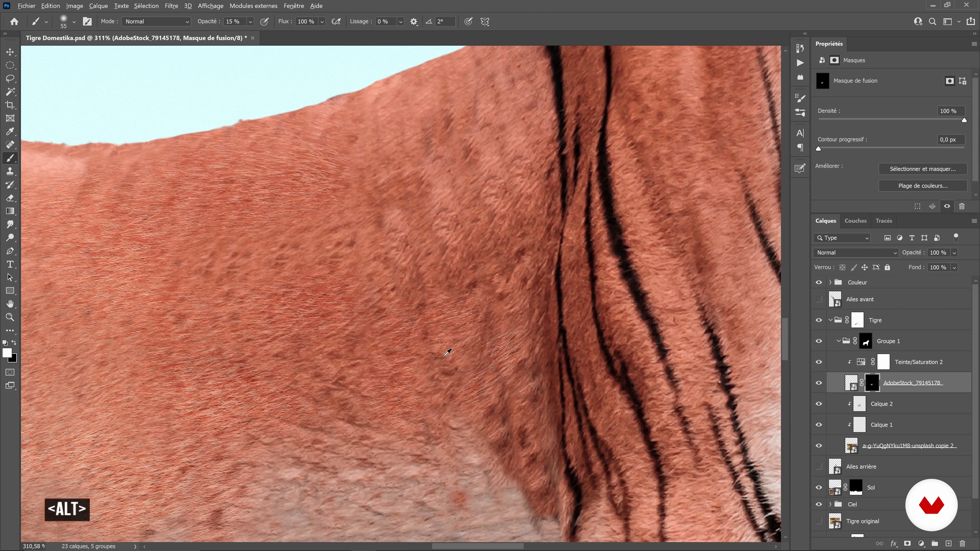Hide the Teinte/Saturation 2 layer
The image size is (980, 551).
819,362
